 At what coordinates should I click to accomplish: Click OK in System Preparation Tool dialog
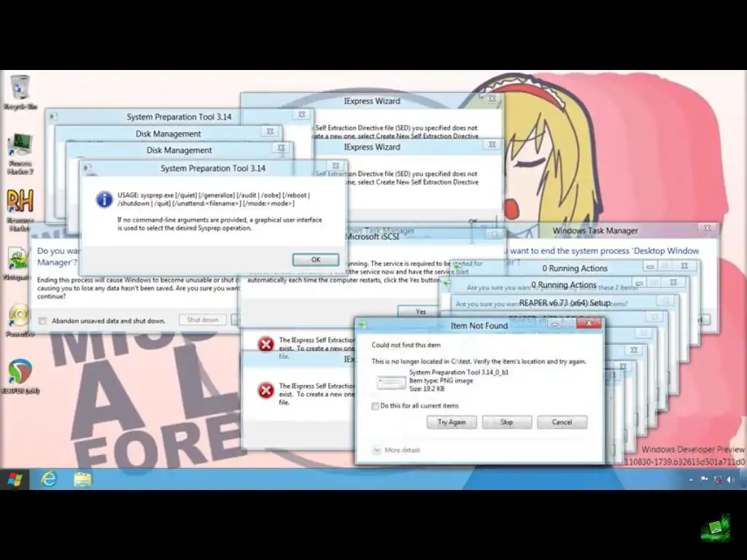click(x=315, y=260)
